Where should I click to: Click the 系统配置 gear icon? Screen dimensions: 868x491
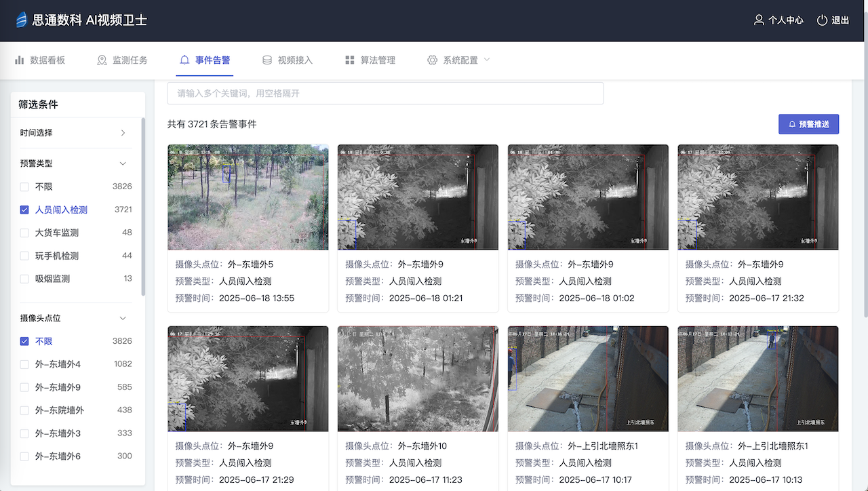433,60
